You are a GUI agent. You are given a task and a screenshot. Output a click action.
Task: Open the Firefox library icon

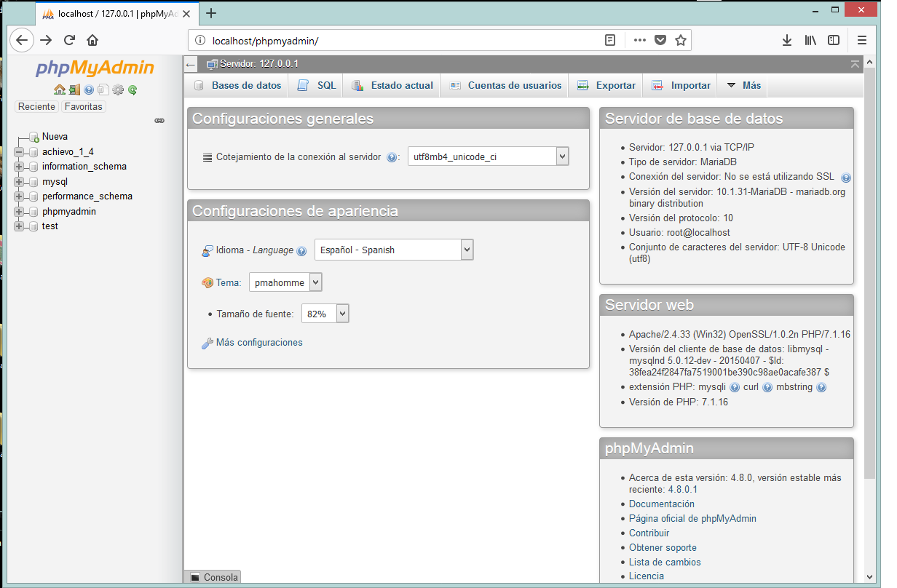pos(810,41)
